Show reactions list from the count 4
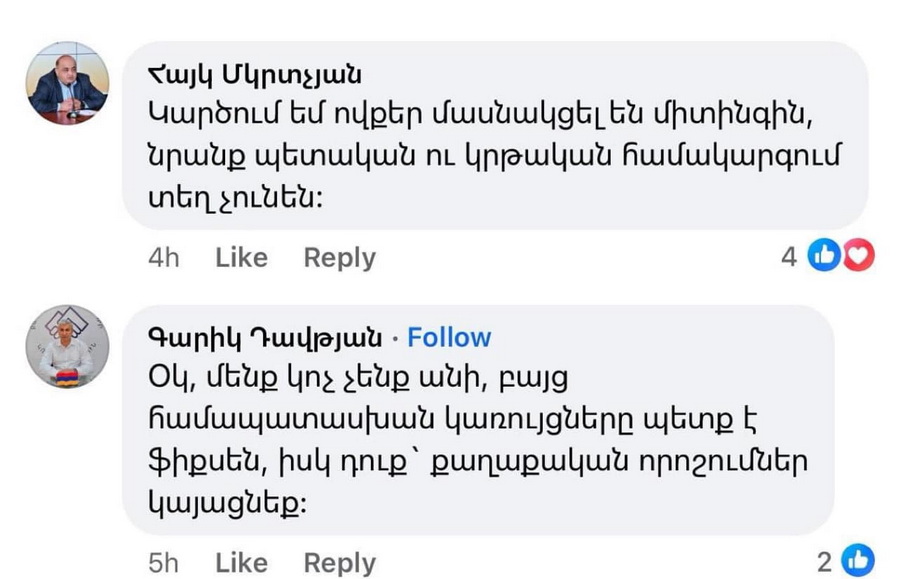Viewport: 900px width, 579px height. pos(789,258)
